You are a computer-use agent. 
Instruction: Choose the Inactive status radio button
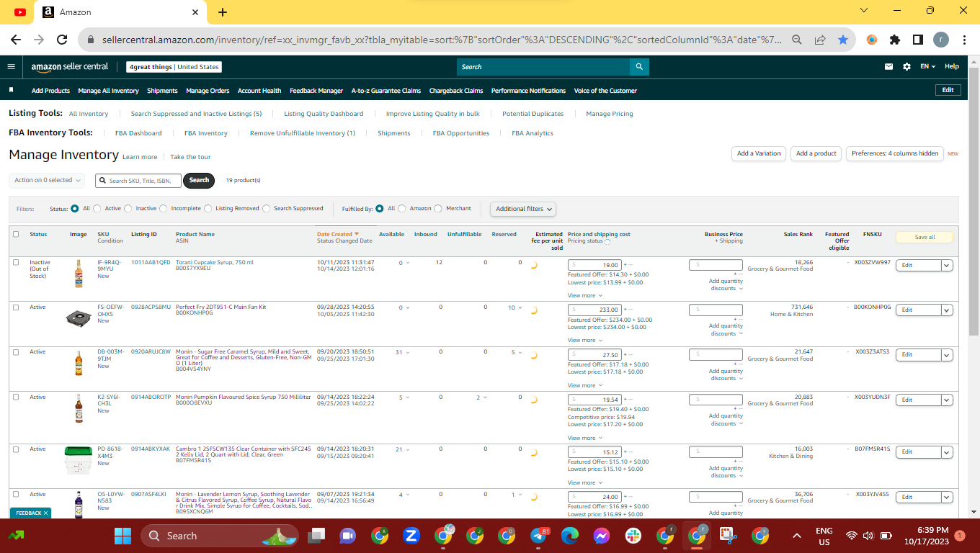128,209
